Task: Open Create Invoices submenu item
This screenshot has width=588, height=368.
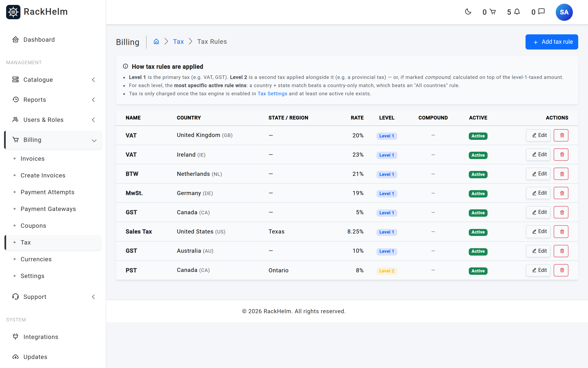Action: click(53, 175)
